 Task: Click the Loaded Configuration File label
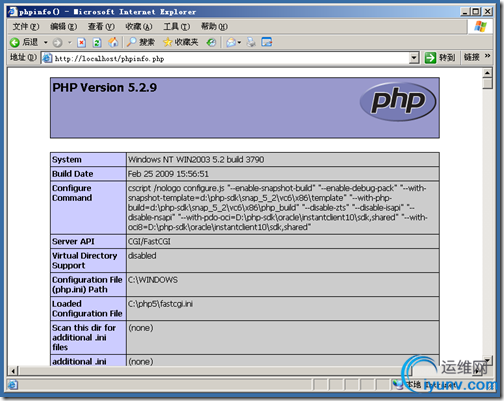tap(87, 309)
